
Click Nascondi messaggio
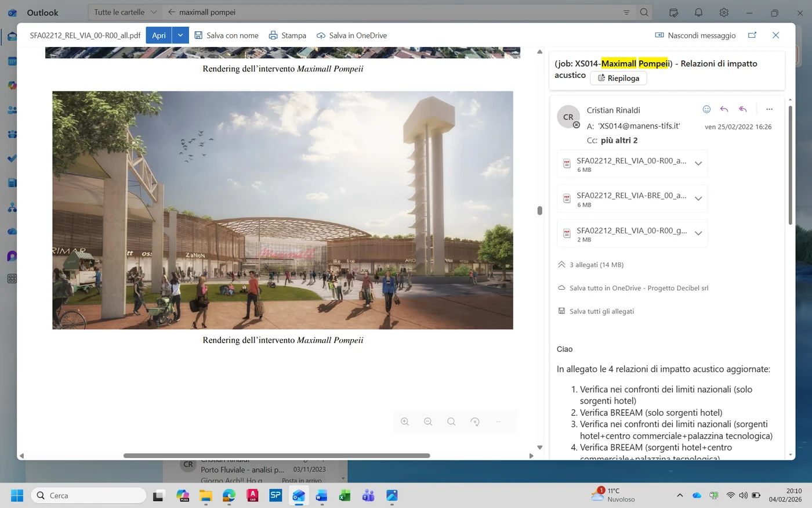click(x=695, y=35)
